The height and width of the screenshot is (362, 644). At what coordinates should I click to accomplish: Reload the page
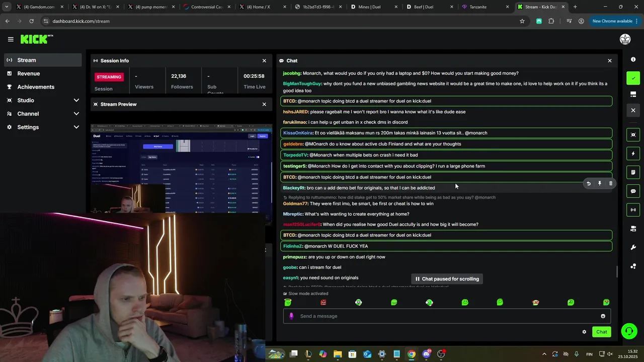pos(31,21)
